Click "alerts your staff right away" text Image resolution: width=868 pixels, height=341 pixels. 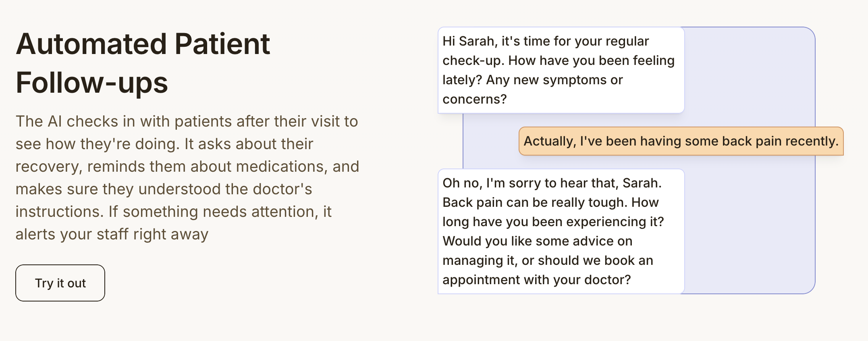[x=112, y=234]
